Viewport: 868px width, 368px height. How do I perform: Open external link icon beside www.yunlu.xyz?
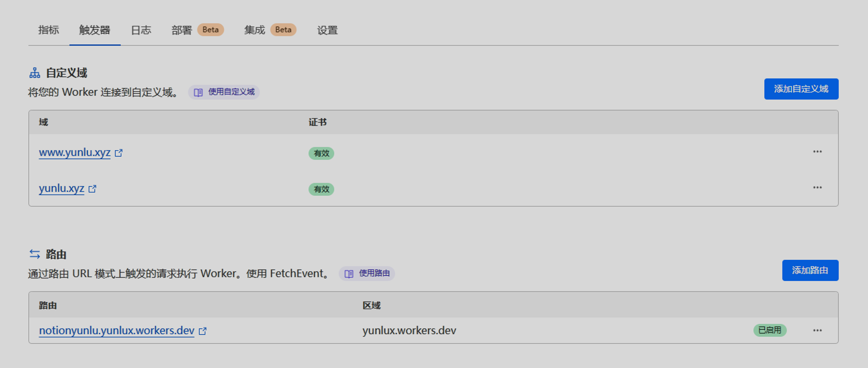118,153
